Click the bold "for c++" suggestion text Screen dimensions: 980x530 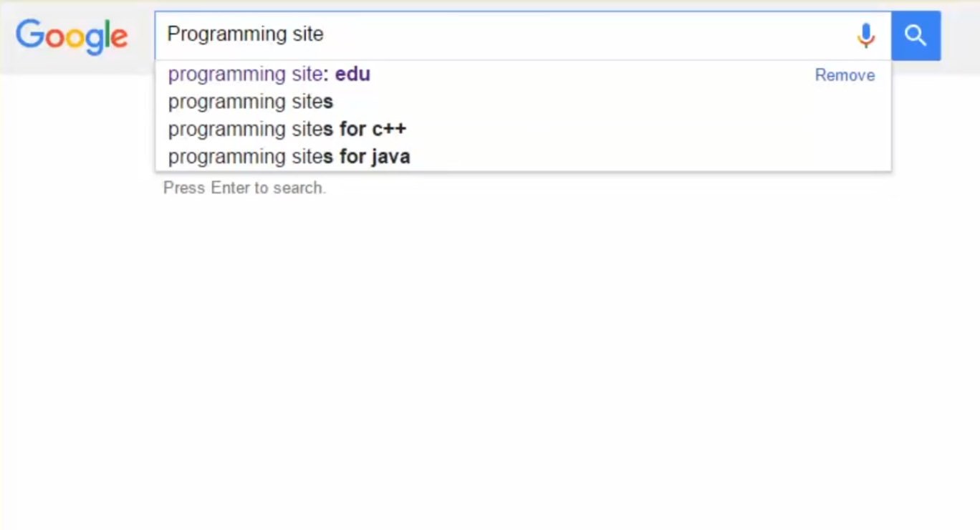tap(373, 129)
